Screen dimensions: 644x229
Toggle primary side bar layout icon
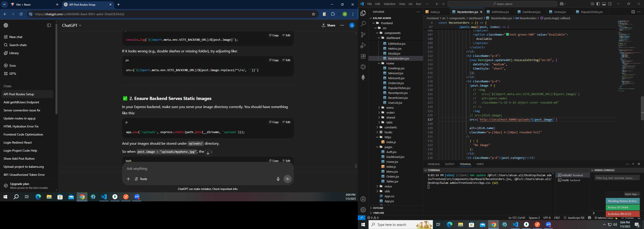click(x=598, y=4)
